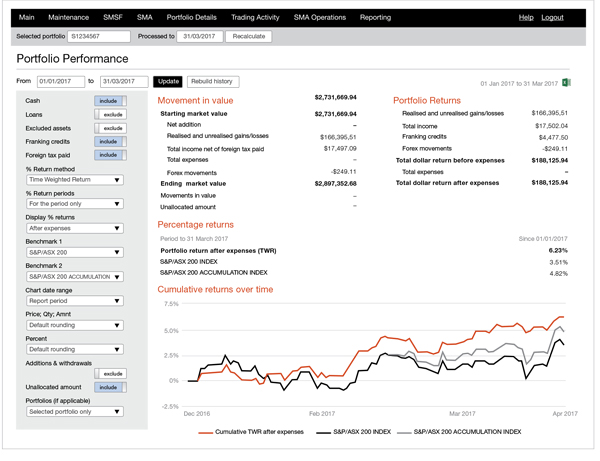Toggle Excluded assets switch

pos(111,128)
